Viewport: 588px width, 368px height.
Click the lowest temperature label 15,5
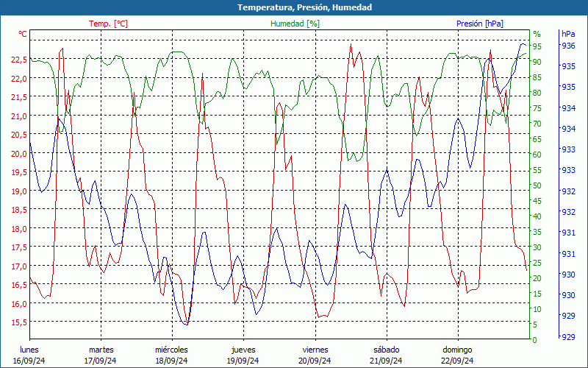tap(19, 322)
